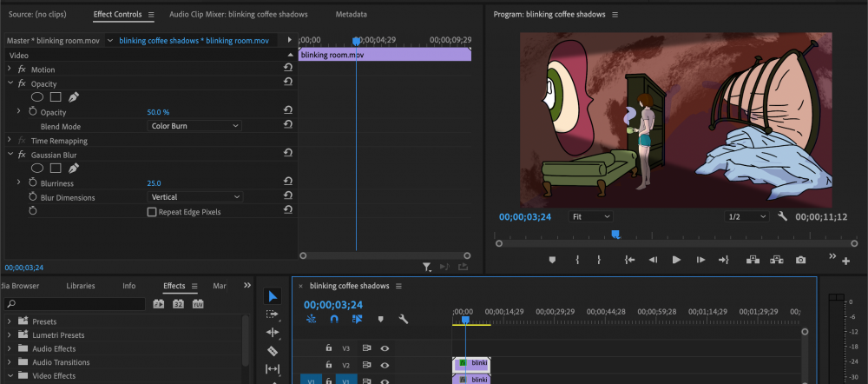Reset the Motion effect
868x384 pixels.
[288, 67]
